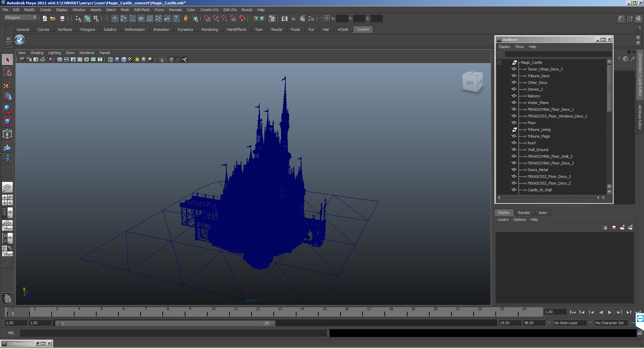The height and width of the screenshot is (349, 644).
Task: Select the Lasso tool in toolbox
Action: pos(7,72)
